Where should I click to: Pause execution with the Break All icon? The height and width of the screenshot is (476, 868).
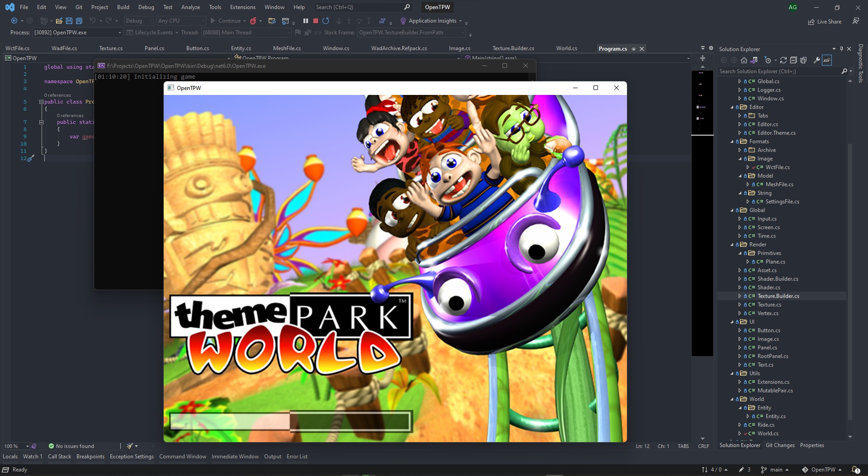click(306, 21)
